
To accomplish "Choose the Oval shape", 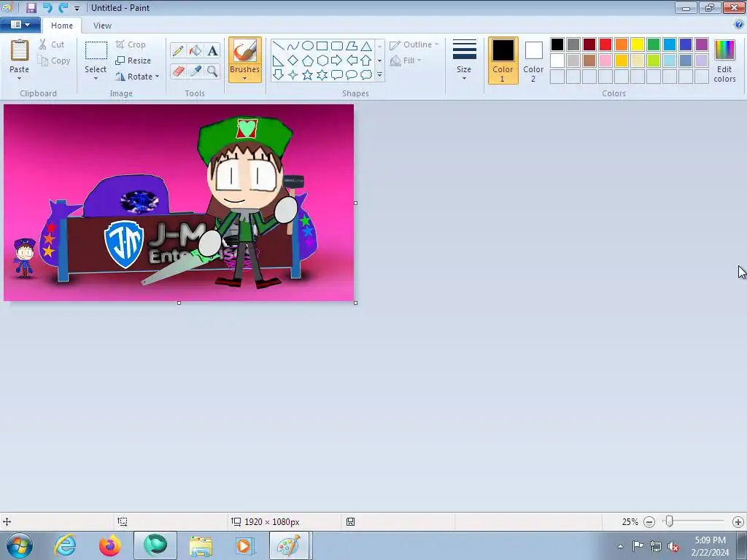I will pyautogui.click(x=308, y=46).
